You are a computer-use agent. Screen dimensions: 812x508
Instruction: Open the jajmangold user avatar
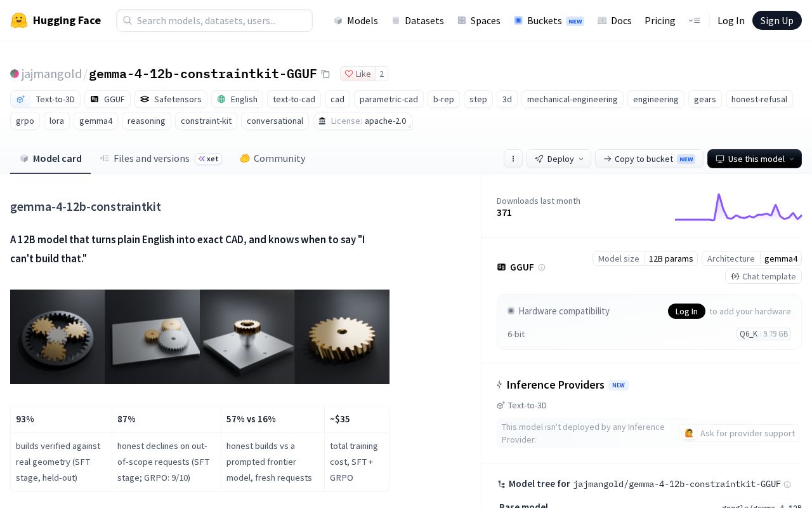click(15, 74)
